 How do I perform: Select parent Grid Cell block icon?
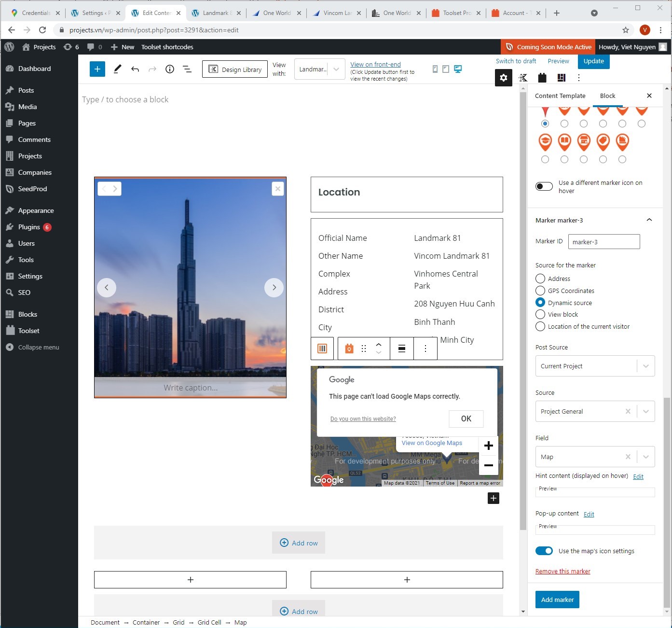coord(322,349)
